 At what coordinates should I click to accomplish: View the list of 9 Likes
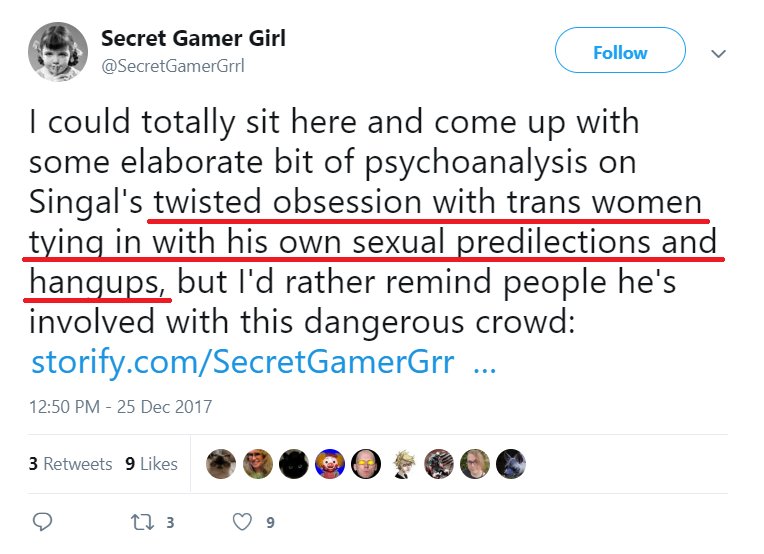click(151, 463)
